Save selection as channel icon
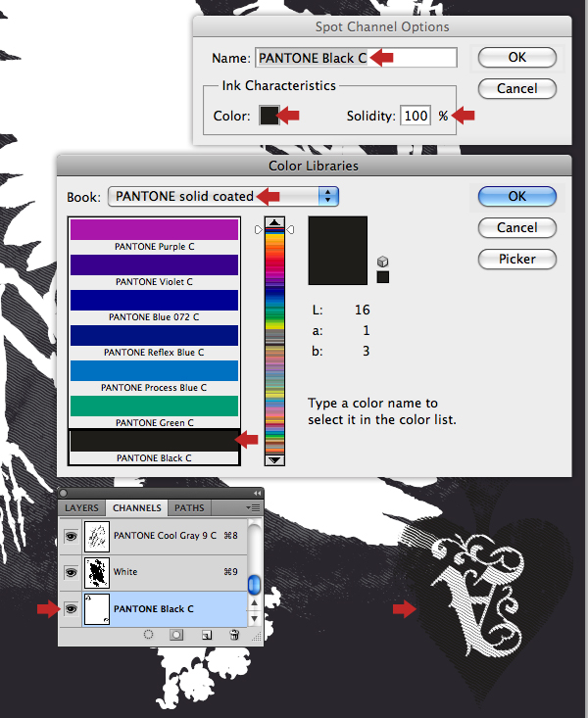 coord(176,635)
